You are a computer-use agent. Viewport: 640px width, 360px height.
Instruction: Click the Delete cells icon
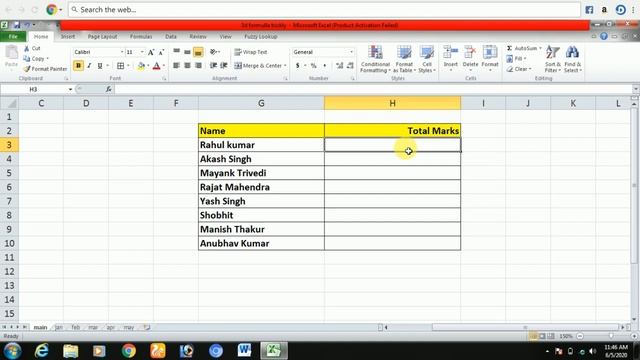[x=470, y=53]
